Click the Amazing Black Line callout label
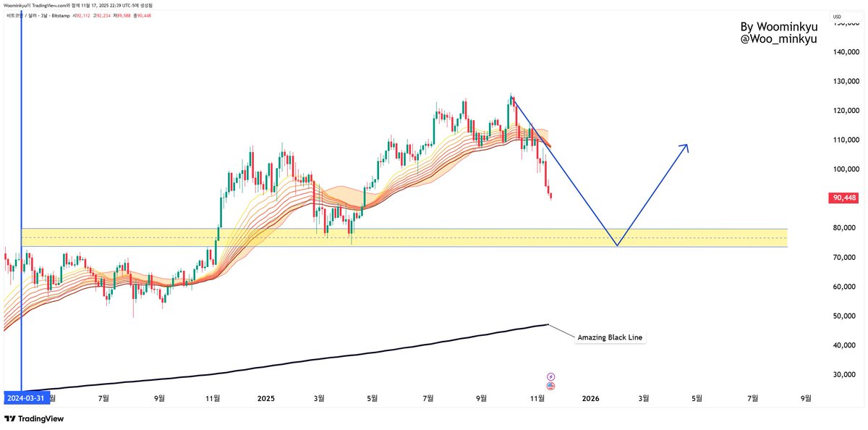The image size is (868, 430). click(610, 337)
